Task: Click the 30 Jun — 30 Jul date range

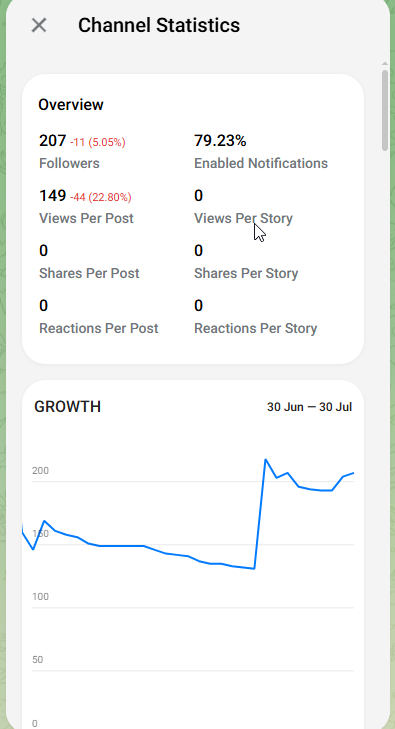Action: coord(309,407)
